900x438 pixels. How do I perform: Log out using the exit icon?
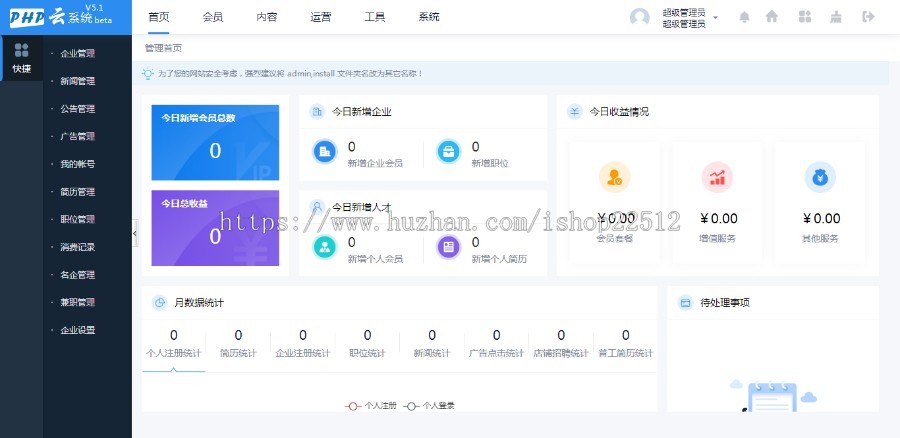868,17
